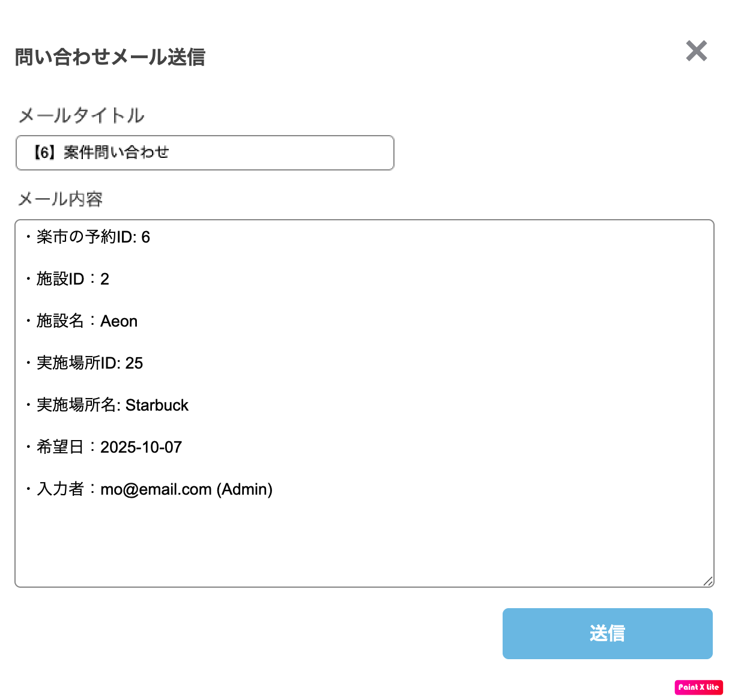Image resolution: width=729 pixels, height=700 pixels.
Task: Click the 問い合わせメール送信 heading
Action: tap(110, 57)
